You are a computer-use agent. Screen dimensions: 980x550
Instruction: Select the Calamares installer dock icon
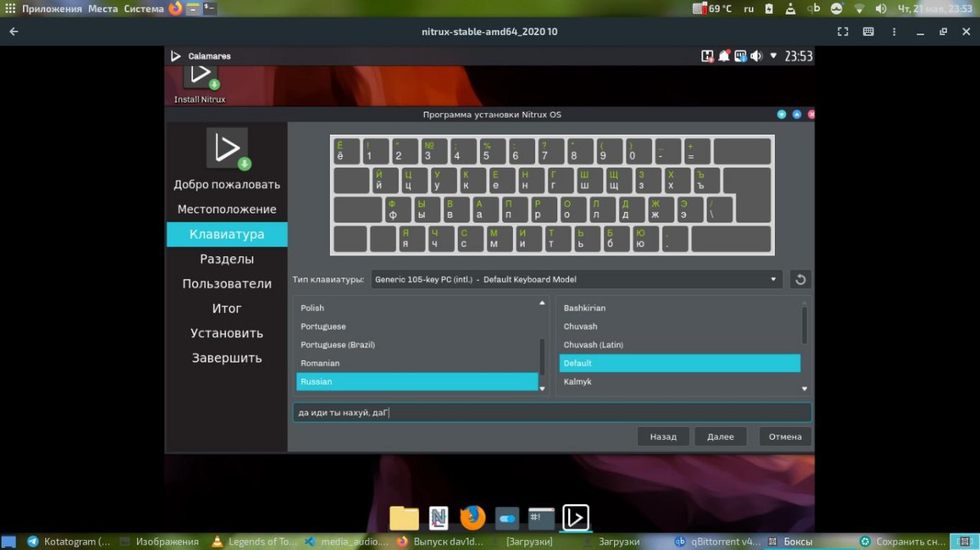(x=576, y=518)
